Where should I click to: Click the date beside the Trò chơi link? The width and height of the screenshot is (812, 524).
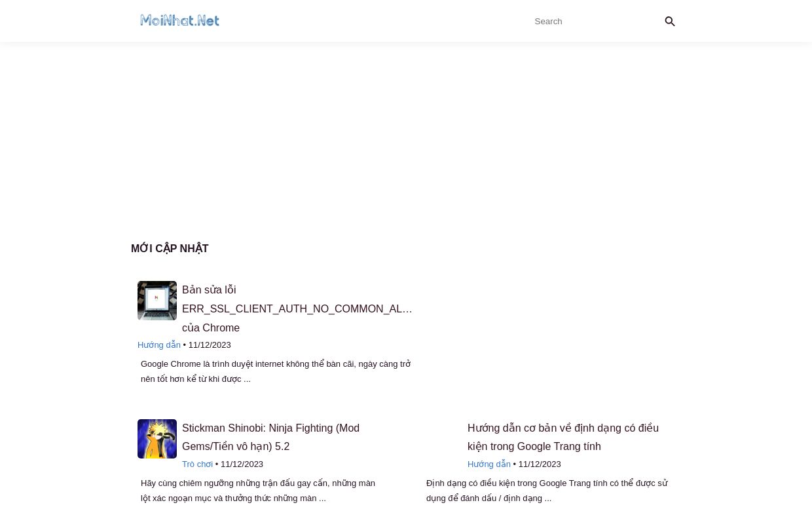point(242,464)
